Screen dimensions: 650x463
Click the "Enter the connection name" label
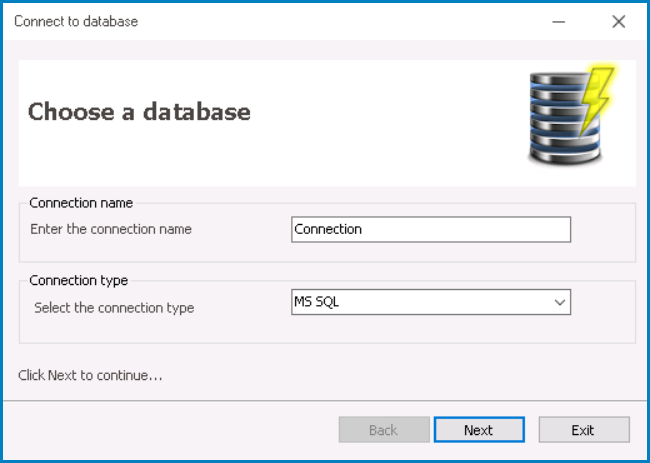pyautogui.click(x=111, y=229)
